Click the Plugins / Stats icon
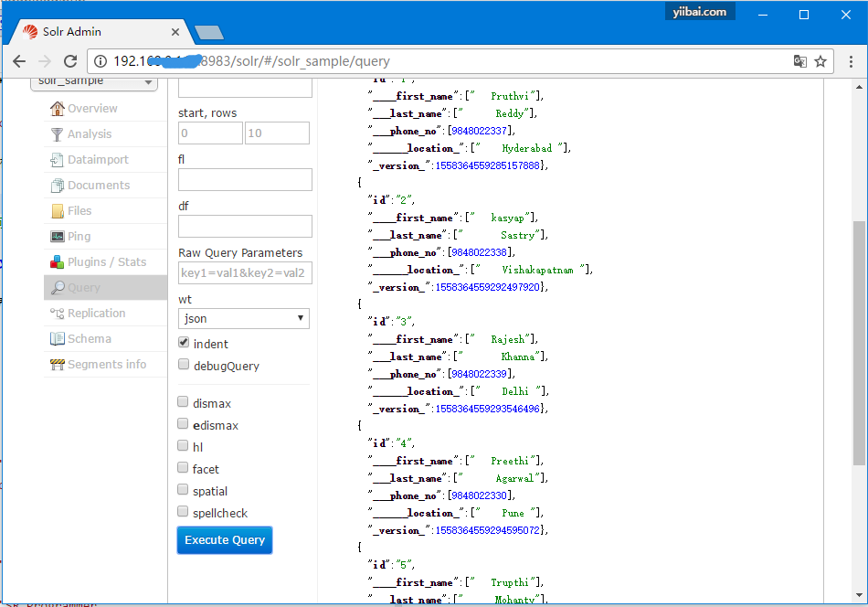This screenshot has width=868, height=607. (x=58, y=262)
